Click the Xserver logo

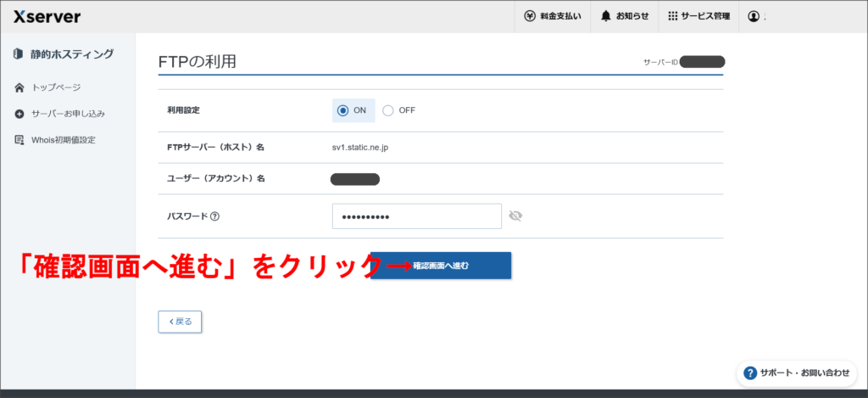pyautogui.click(x=47, y=17)
